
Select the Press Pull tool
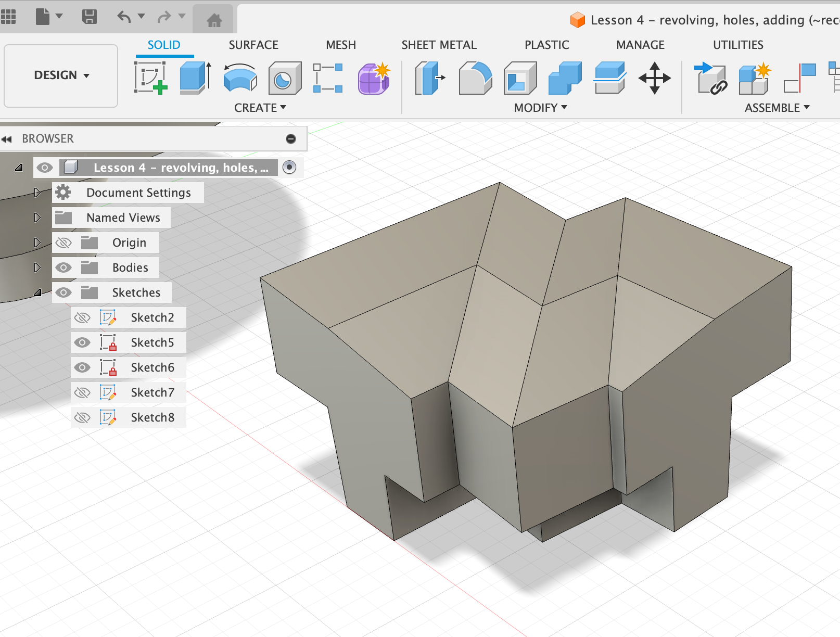point(430,78)
